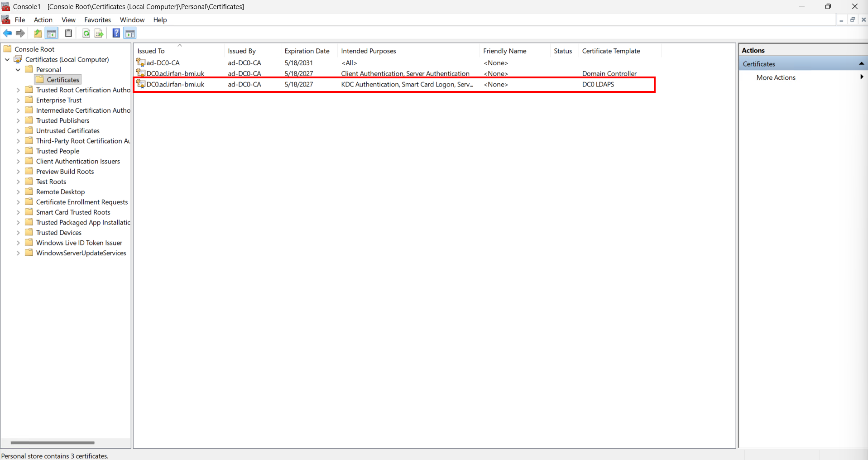Collapse the Certificates section in Actions pane
This screenshot has height=460, width=868.
point(861,64)
